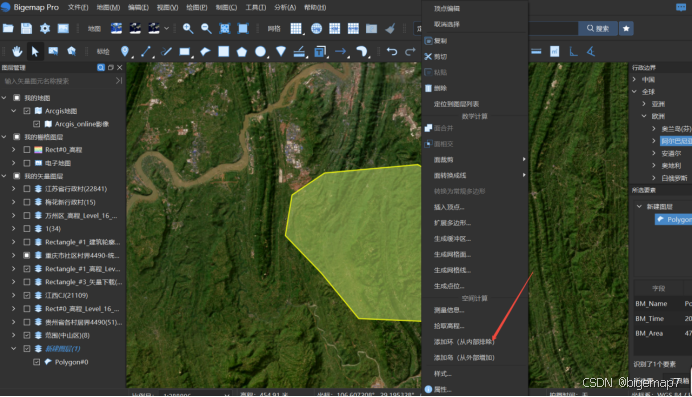Click the zoom in magnifier icon
692x397 pixels.
[188, 29]
